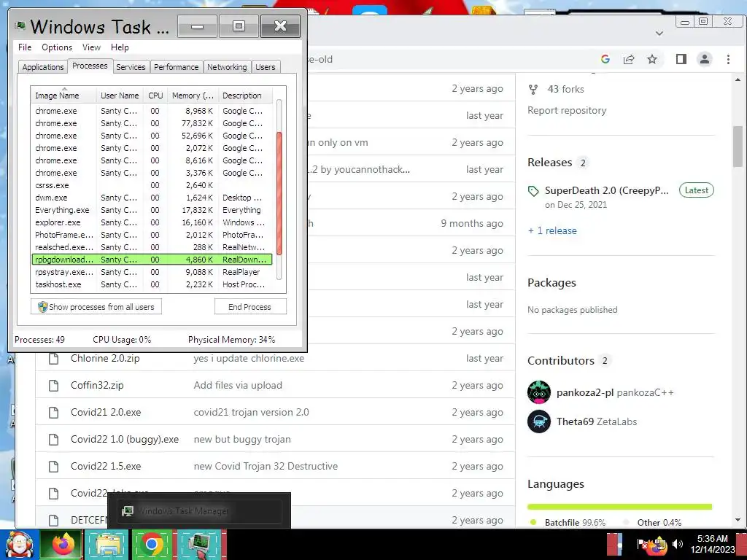Sort by Memory column header
This screenshot has width=747, height=560.
pyautogui.click(x=193, y=96)
